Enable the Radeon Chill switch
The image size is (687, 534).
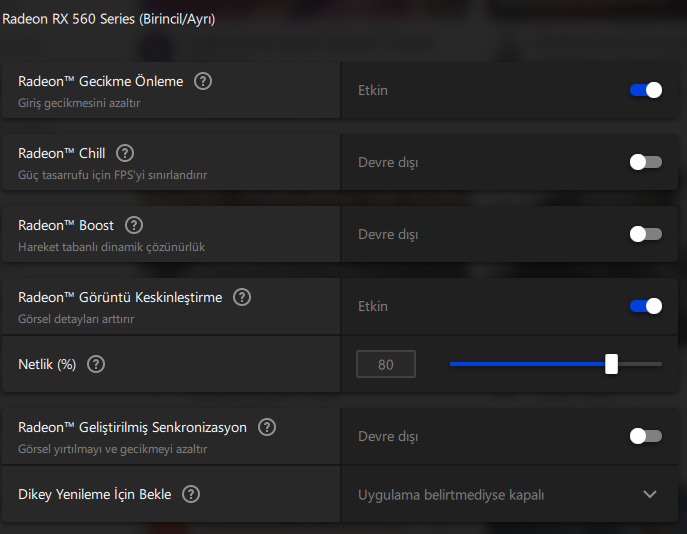pos(645,162)
